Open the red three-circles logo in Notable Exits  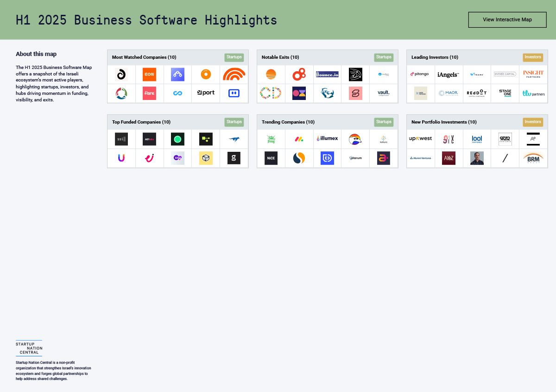[x=299, y=74]
